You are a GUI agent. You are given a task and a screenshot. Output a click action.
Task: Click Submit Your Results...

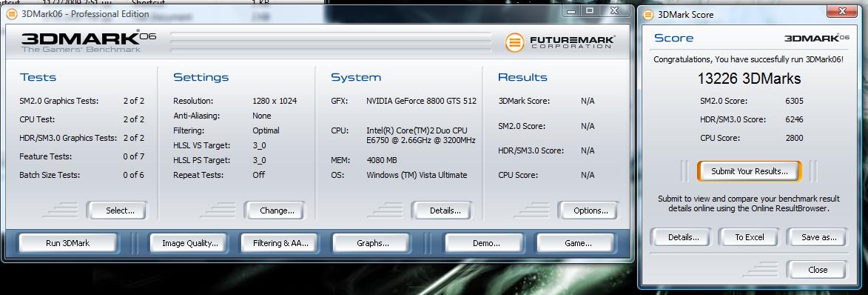pyautogui.click(x=749, y=171)
